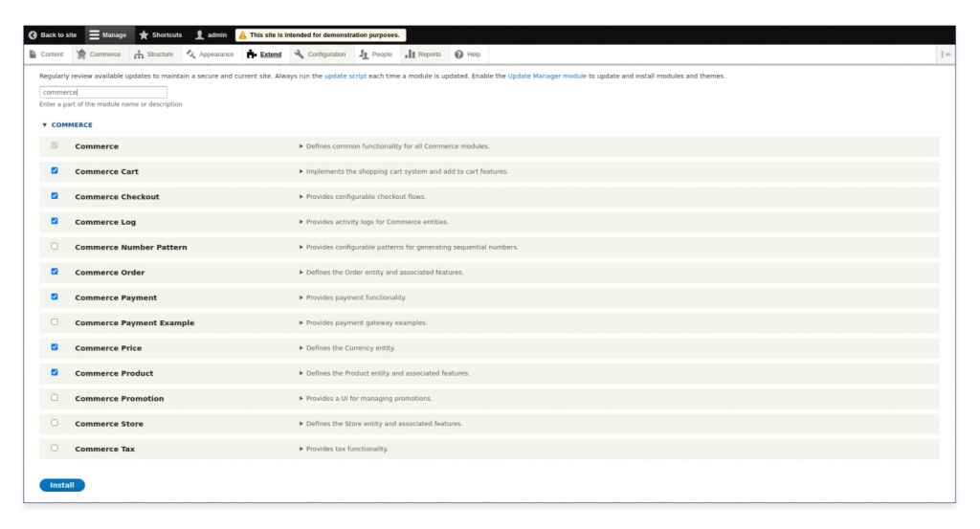Uncheck the Commerce Log checkbox
This screenshot has height=529, width=980.
tap(55, 221)
